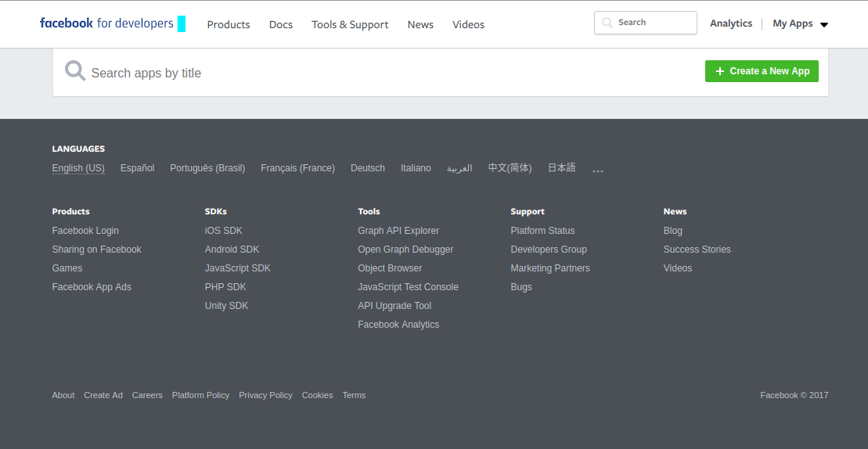868x449 pixels.
Task: Switch language to Português (Brasil)
Action: [x=207, y=168]
